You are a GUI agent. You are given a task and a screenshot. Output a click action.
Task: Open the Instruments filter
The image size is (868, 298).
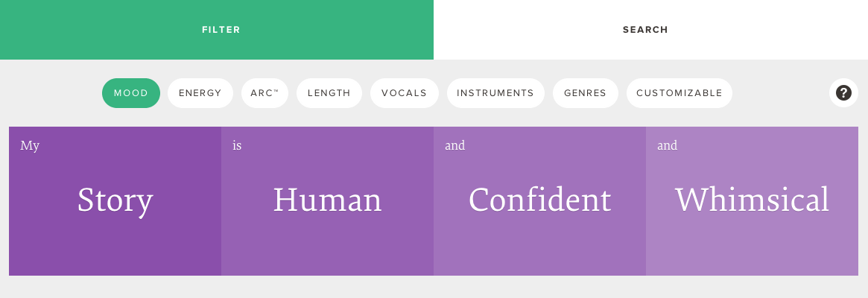495,93
